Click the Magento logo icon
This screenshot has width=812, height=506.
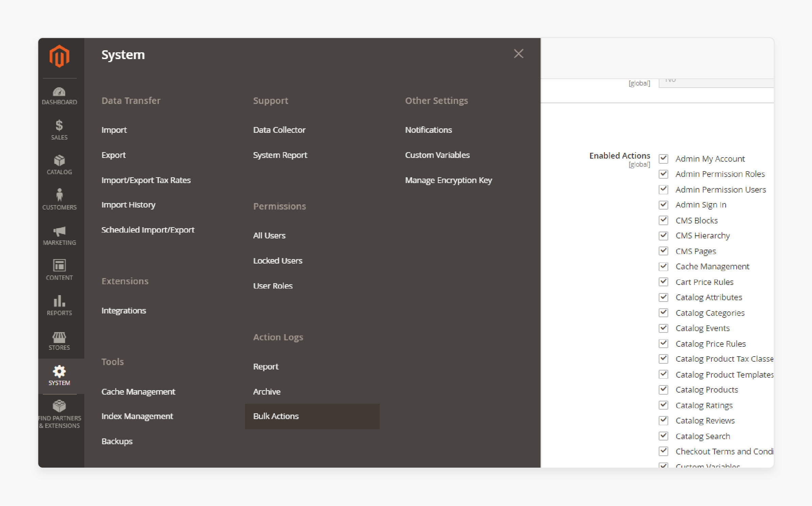pos(59,56)
